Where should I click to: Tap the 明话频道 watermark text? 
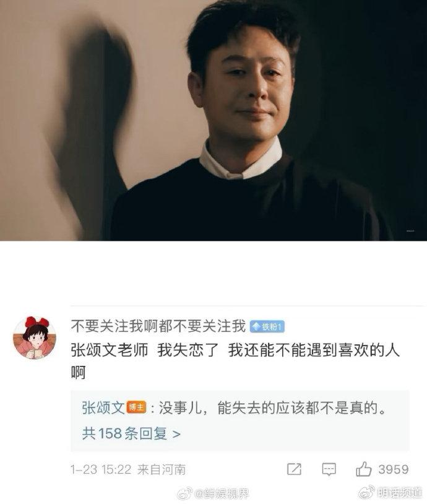click(x=399, y=492)
